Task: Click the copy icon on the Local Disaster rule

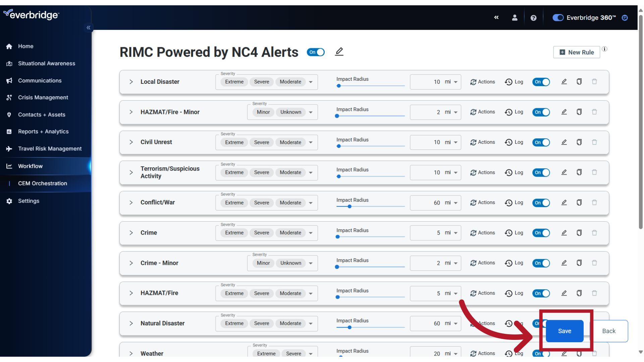Action: [579, 81]
